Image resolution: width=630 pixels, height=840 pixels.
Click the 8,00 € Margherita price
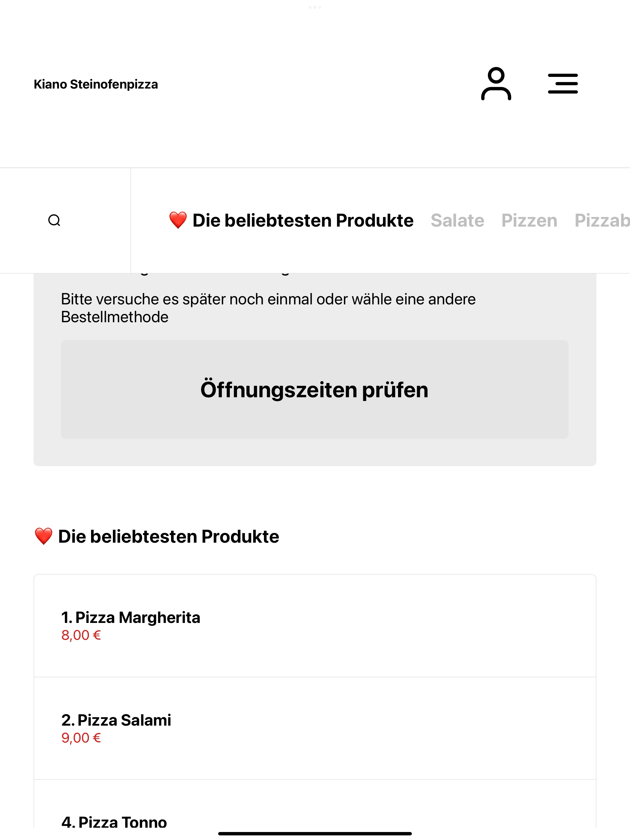pyautogui.click(x=81, y=635)
